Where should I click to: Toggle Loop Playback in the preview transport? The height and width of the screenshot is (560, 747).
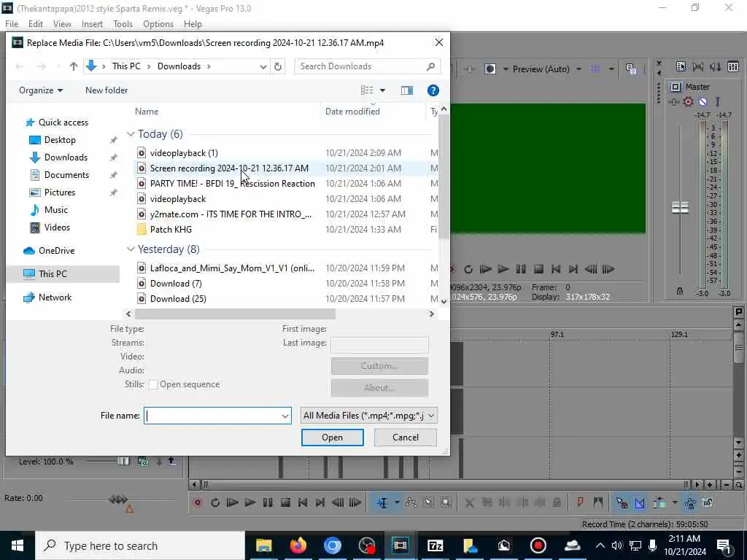(468, 269)
